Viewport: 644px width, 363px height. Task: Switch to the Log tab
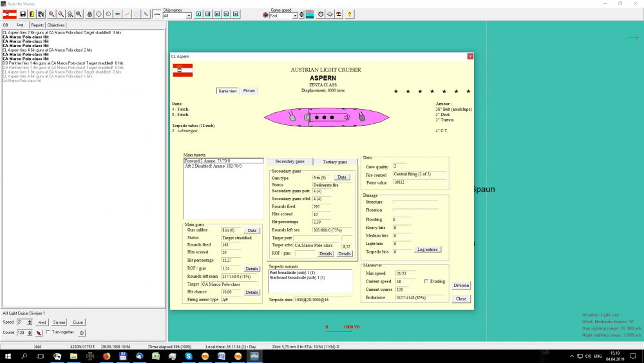point(20,25)
